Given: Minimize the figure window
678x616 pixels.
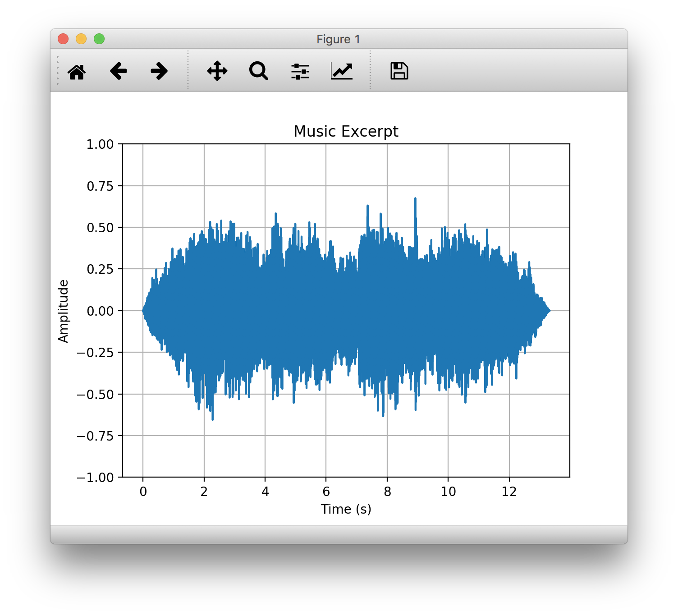Looking at the screenshot, I should [81, 39].
